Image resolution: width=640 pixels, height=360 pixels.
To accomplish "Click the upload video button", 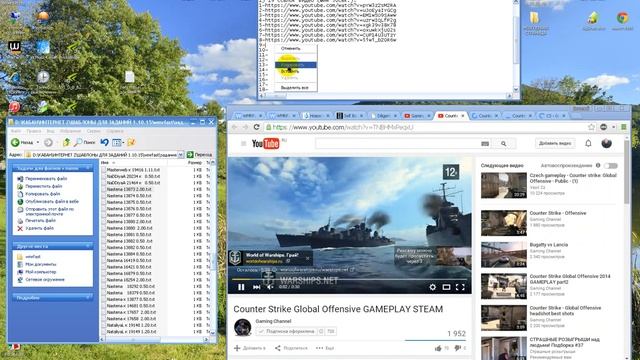I will pyautogui.click(x=555, y=143).
